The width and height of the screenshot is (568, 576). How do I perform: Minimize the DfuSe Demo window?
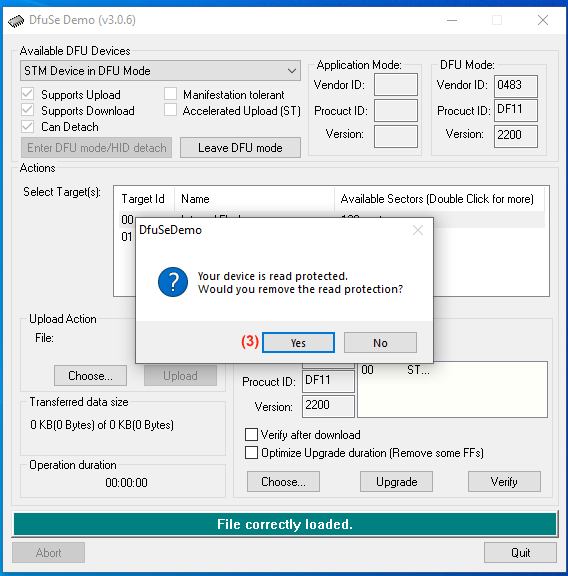tap(452, 20)
